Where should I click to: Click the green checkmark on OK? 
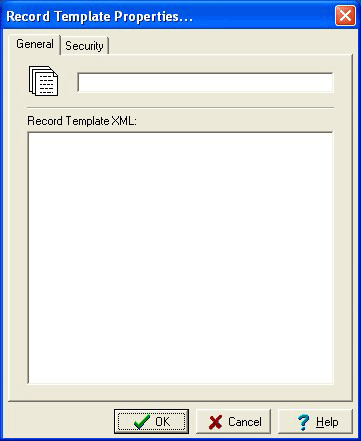142,422
